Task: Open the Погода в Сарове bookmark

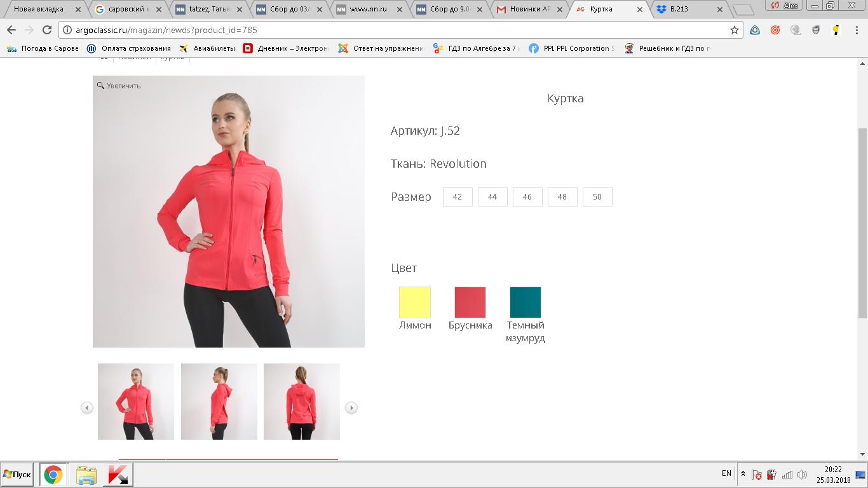Action: [x=43, y=48]
